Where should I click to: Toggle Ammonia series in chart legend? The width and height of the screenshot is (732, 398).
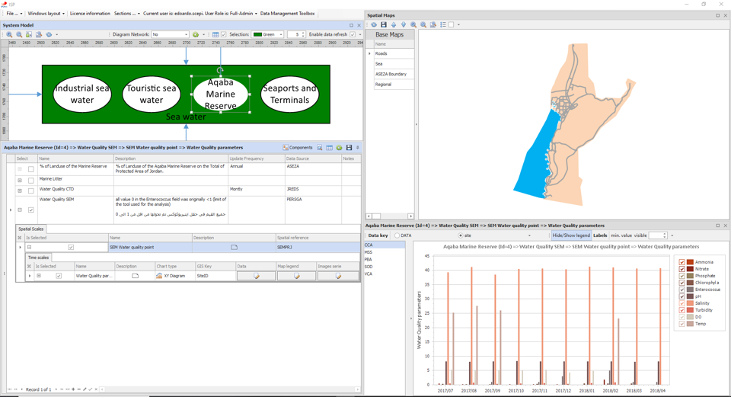pyautogui.click(x=682, y=262)
